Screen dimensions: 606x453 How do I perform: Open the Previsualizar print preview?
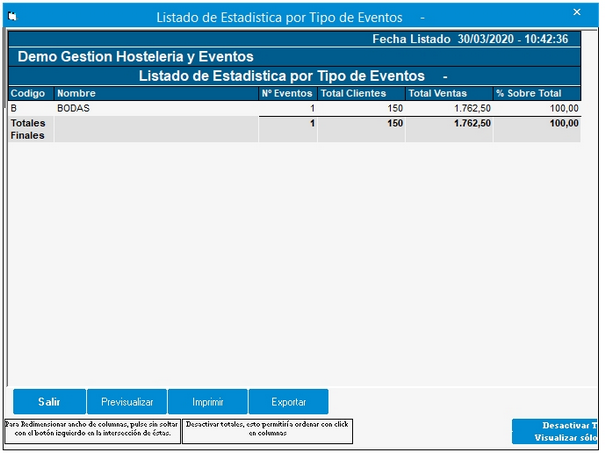(127, 402)
